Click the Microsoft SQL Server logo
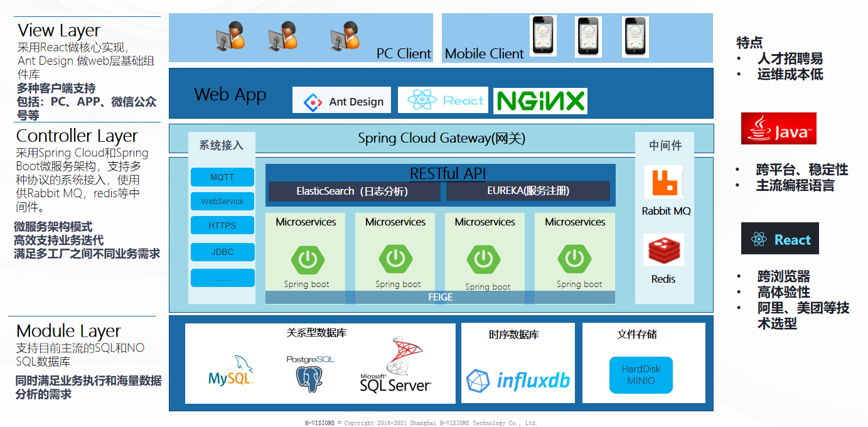The image size is (868, 427). [396, 365]
